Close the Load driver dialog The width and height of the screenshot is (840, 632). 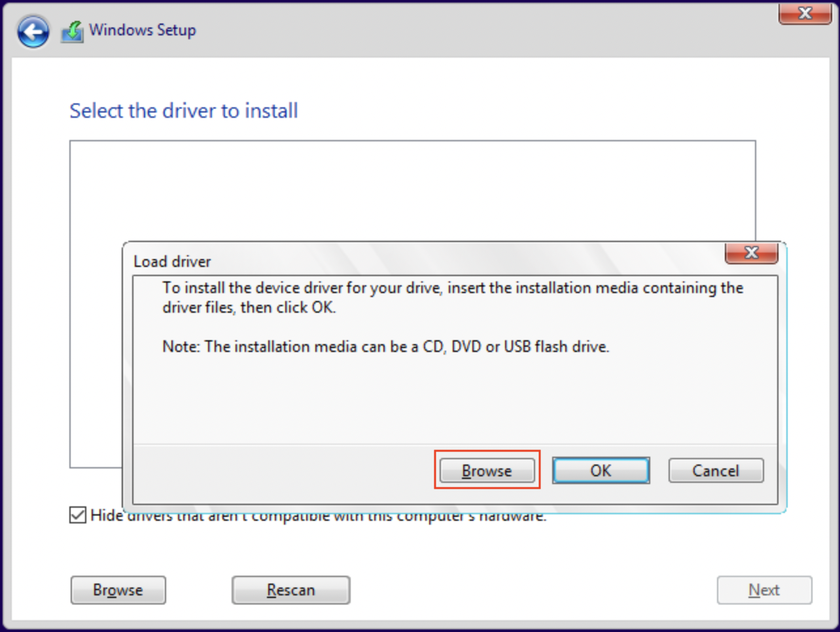point(751,253)
